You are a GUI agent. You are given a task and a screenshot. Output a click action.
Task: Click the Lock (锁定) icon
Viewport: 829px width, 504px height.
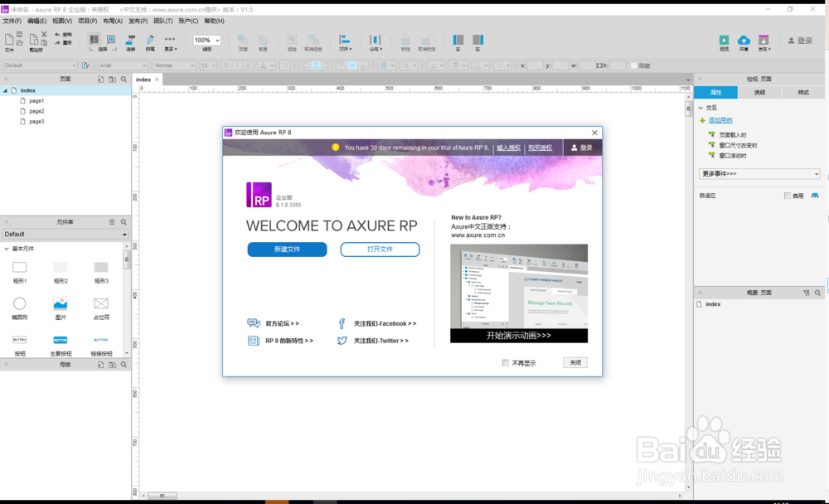click(x=405, y=40)
